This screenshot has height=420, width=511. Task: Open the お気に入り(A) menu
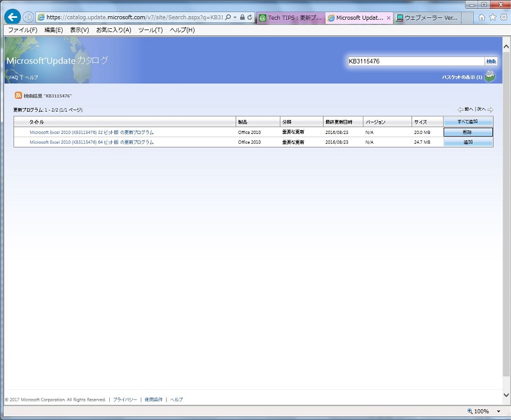tap(114, 30)
